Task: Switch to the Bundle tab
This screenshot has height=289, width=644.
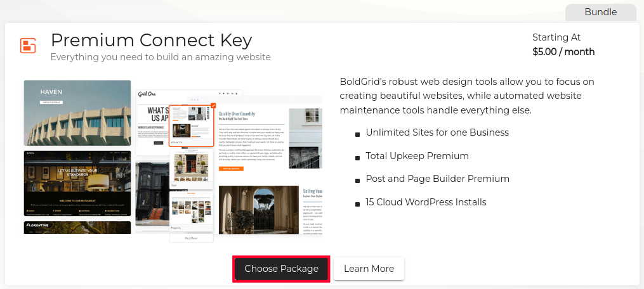Action: coord(600,12)
